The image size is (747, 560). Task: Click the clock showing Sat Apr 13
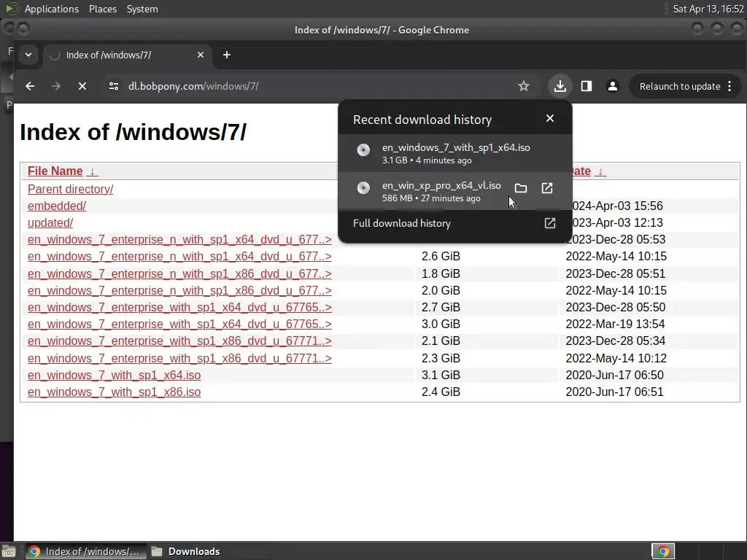click(x=708, y=9)
